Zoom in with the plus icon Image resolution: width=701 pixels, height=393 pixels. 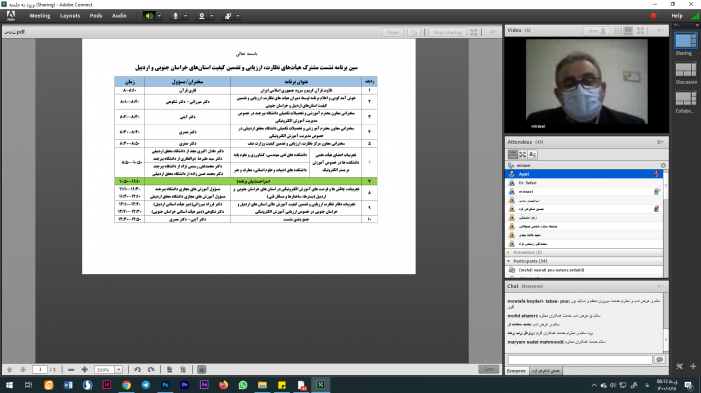84,370
